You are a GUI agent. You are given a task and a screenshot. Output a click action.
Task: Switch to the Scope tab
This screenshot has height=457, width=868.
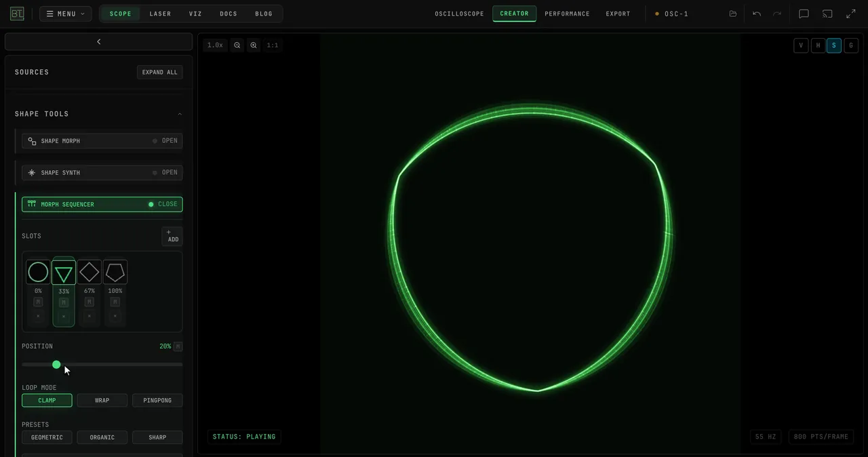click(x=121, y=14)
